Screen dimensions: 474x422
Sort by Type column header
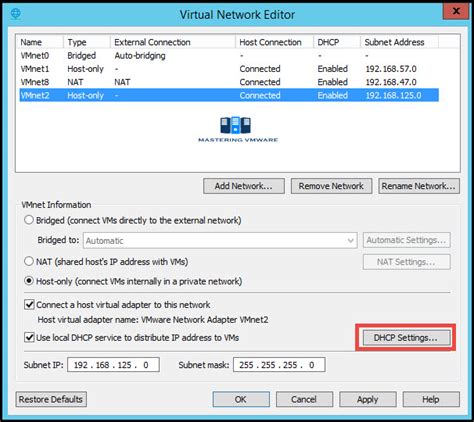[87, 42]
